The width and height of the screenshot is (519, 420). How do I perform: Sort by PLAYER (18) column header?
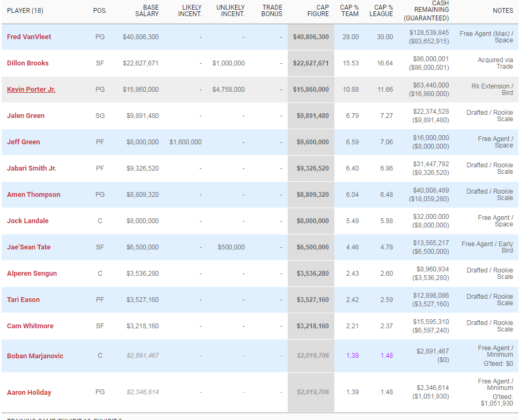[25, 11]
